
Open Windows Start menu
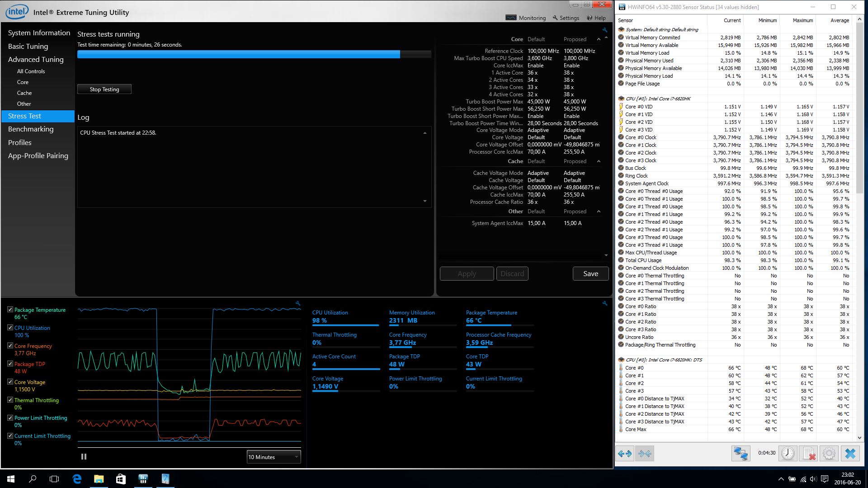(11, 479)
